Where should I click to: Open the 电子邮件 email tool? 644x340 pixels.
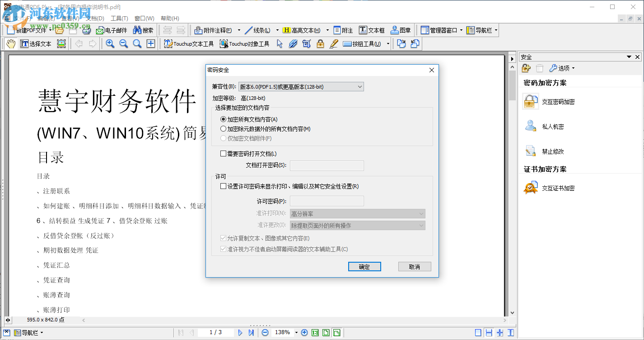point(112,30)
